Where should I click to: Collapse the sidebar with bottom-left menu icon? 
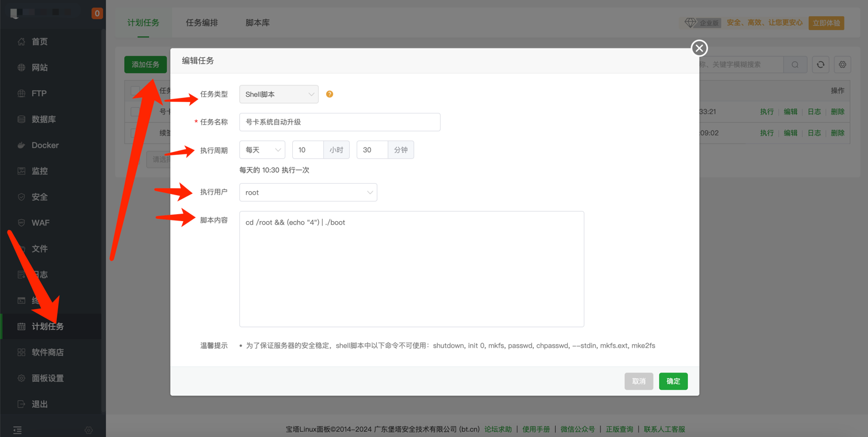pyautogui.click(x=17, y=430)
